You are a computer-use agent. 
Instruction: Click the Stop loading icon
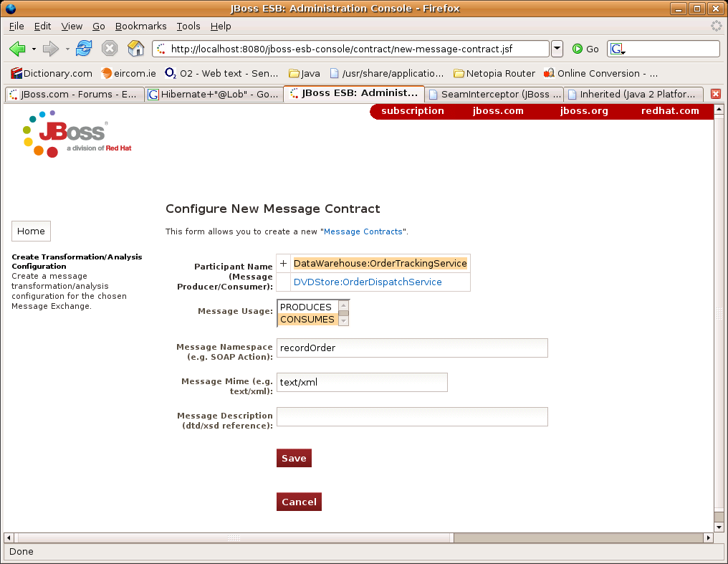pyautogui.click(x=110, y=48)
